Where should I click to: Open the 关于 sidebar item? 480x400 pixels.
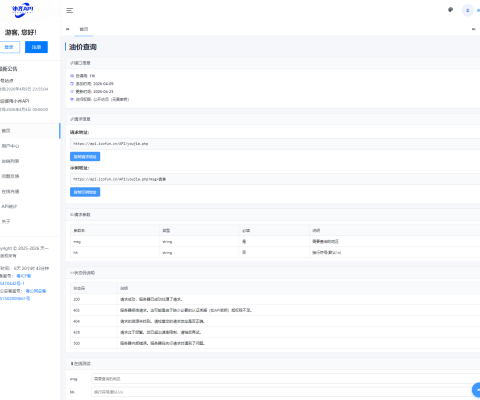(x=30, y=221)
